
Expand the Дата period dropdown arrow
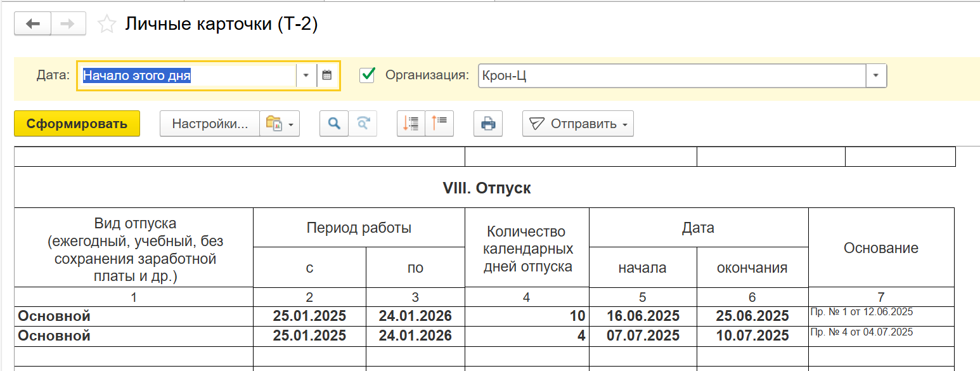click(306, 75)
